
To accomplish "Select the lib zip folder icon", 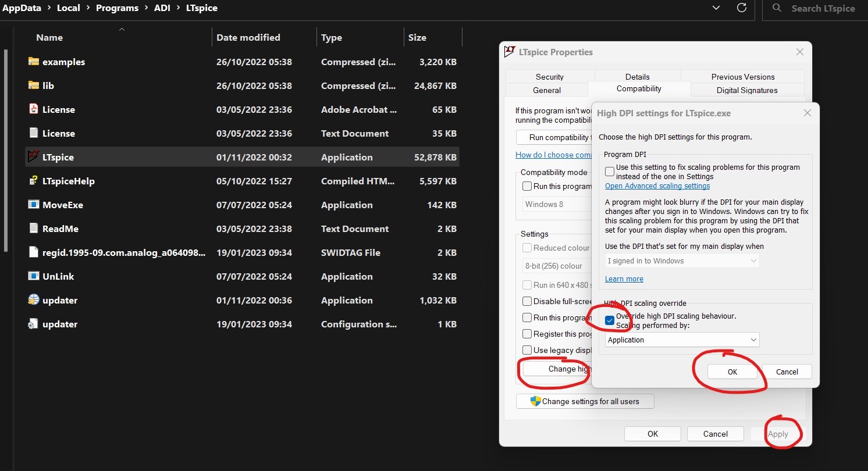I will coord(33,85).
